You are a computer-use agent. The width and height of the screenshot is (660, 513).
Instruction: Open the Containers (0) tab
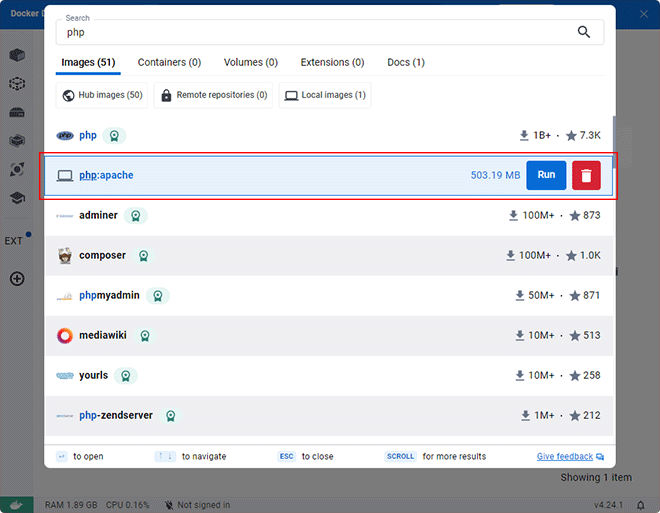click(169, 62)
